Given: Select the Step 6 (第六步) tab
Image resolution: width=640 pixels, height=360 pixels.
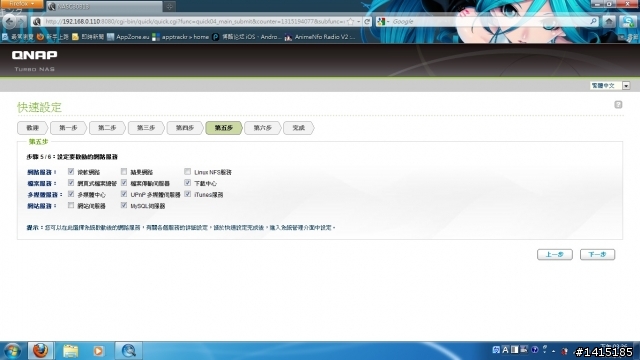Looking at the screenshot, I should [x=262, y=128].
